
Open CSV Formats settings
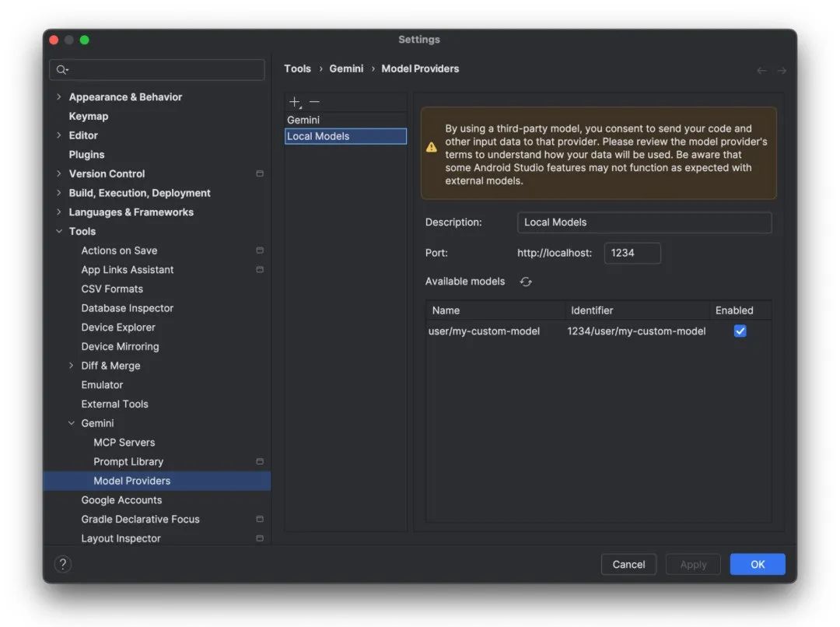coord(112,289)
